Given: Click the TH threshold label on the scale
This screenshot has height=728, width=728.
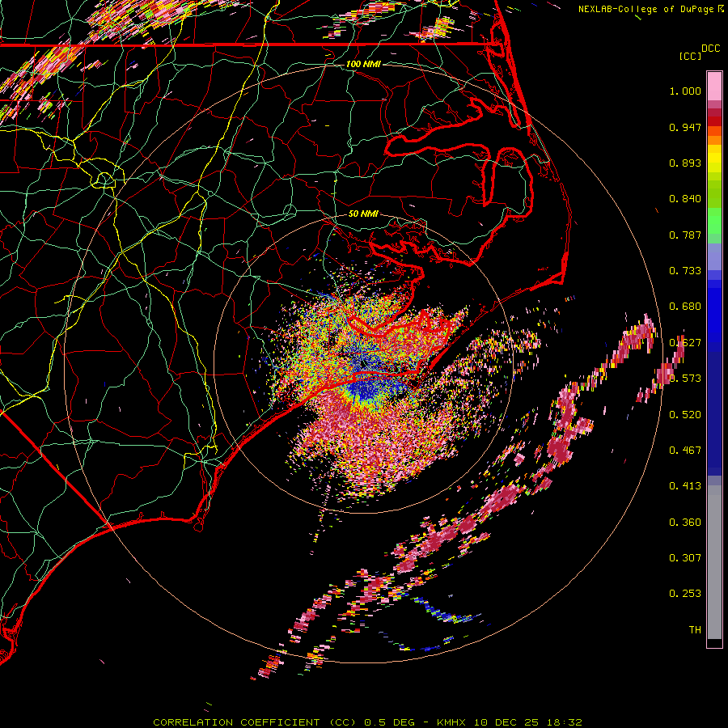Looking at the screenshot, I should coord(695,630).
